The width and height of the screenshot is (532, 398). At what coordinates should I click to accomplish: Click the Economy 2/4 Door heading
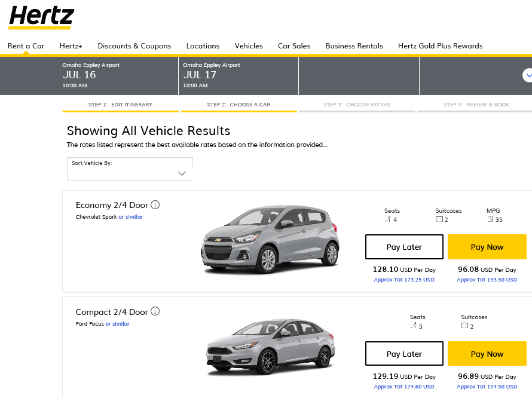tap(112, 205)
